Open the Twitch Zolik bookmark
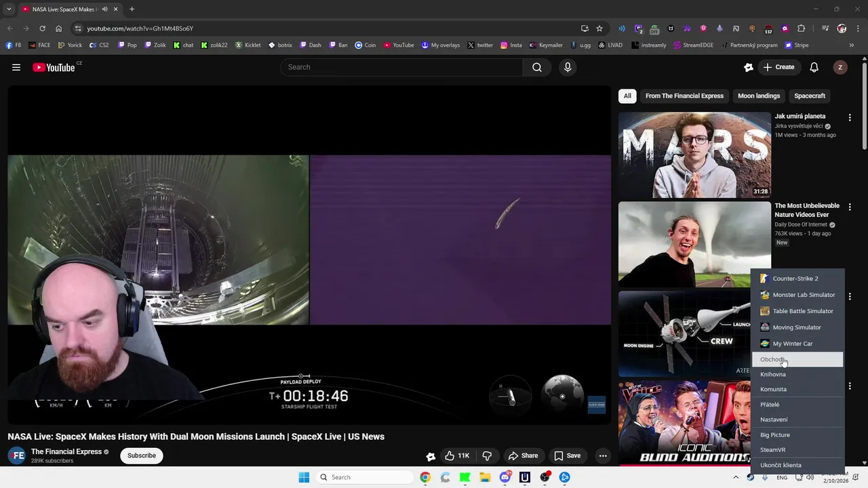This screenshot has height=488, width=868. (155, 45)
